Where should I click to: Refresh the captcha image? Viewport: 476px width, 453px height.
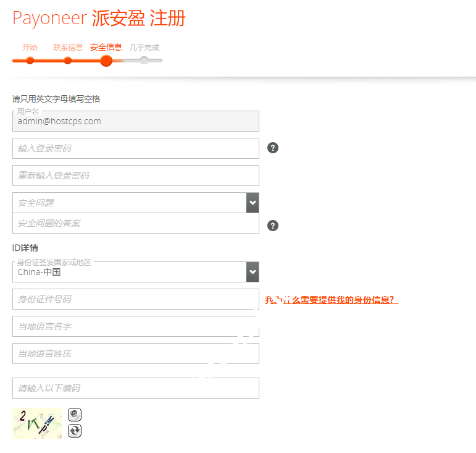[74, 431]
